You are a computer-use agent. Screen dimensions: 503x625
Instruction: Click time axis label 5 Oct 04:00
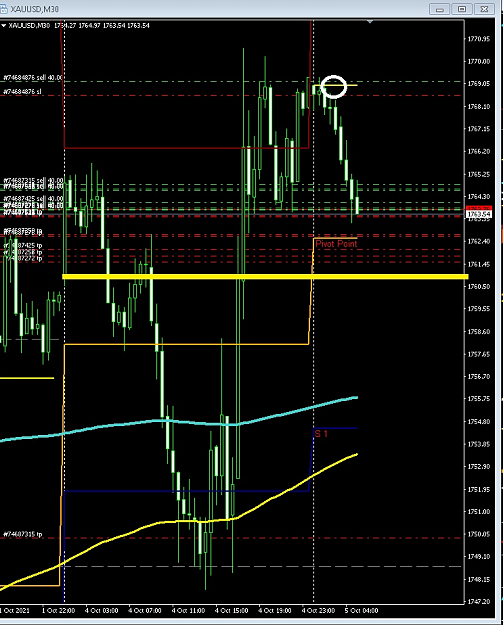pyautogui.click(x=361, y=610)
